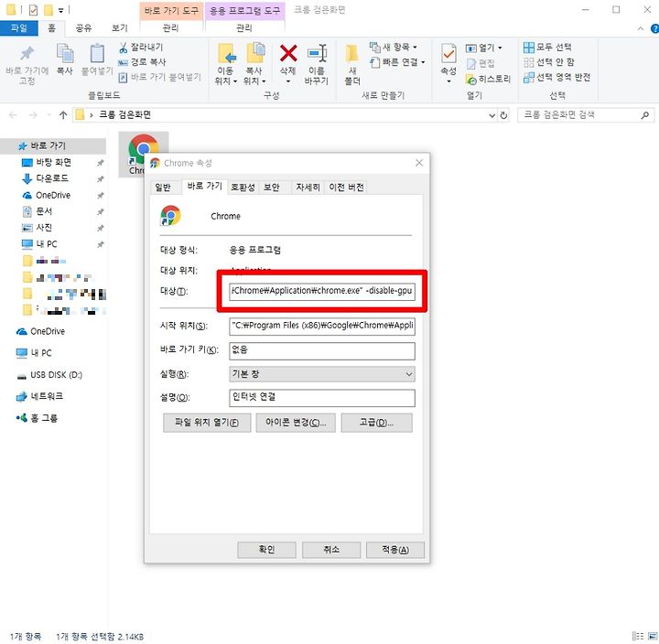Click Cut (잘라내기) scissors icon
This screenshot has width=659, height=644.
tap(124, 47)
